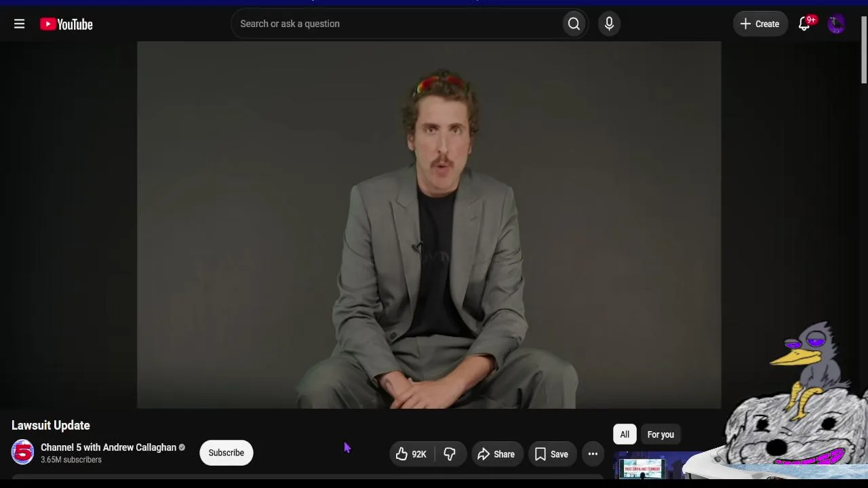
Task: Click the page vertical scrollbar
Action: [863, 49]
